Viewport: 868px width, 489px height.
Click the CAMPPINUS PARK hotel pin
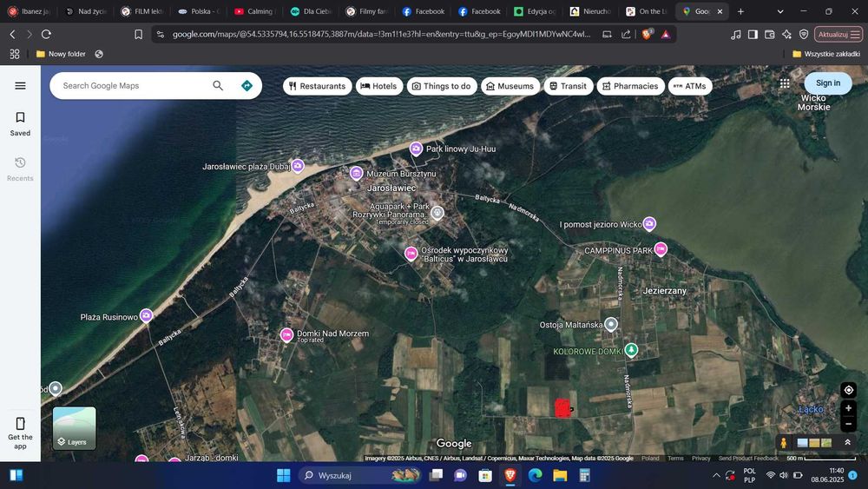click(661, 249)
